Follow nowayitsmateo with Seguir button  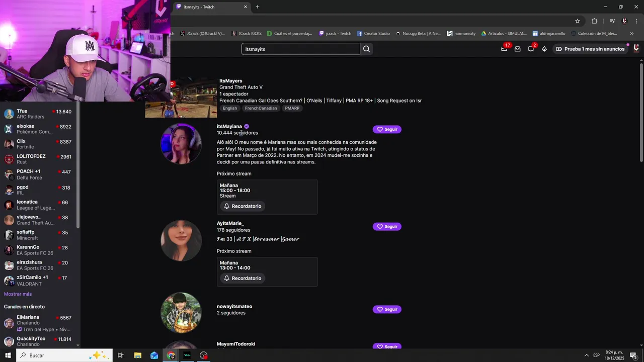(387, 309)
